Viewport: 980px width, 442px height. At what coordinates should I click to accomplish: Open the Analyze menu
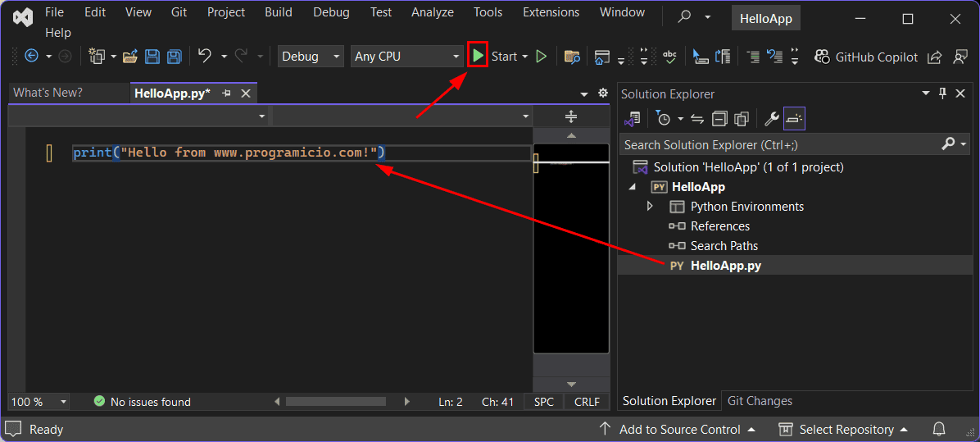[x=433, y=12]
